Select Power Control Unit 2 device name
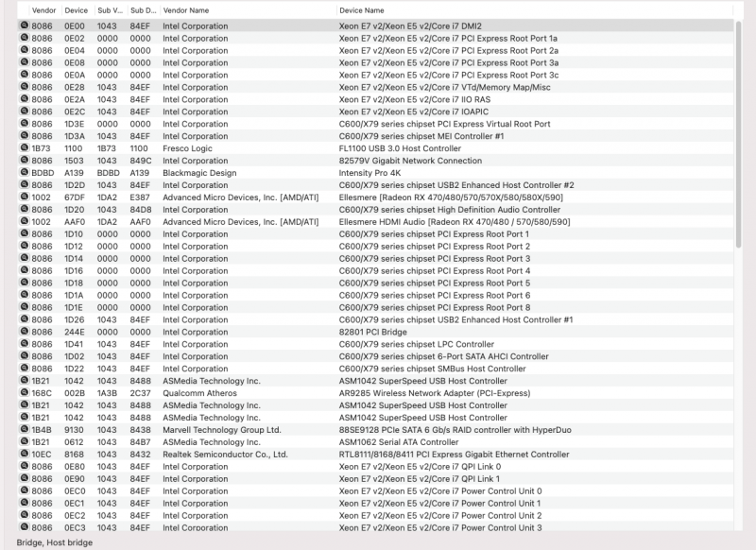 tap(440, 516)
